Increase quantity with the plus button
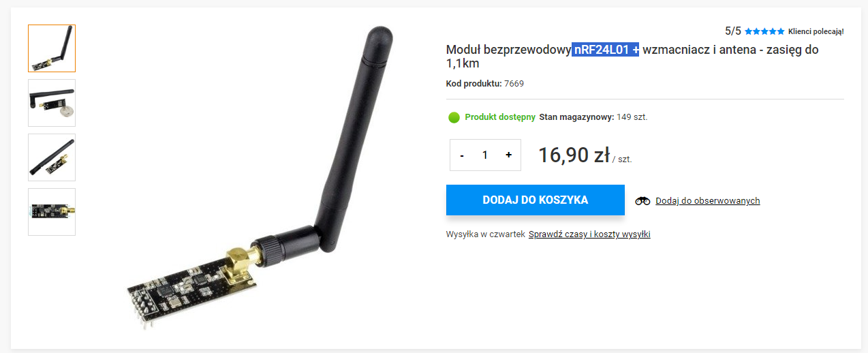The image size is (868, 353). [508, 155]
